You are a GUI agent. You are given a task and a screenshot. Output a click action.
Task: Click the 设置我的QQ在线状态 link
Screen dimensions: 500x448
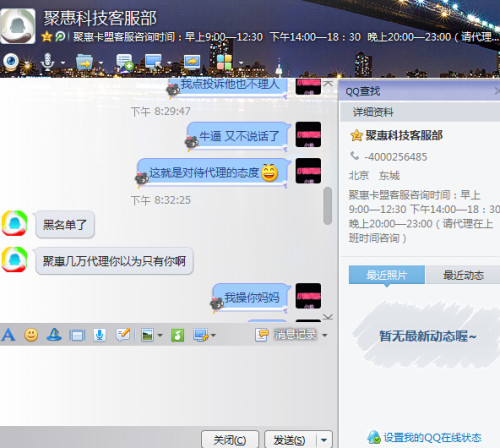(433, 437)
